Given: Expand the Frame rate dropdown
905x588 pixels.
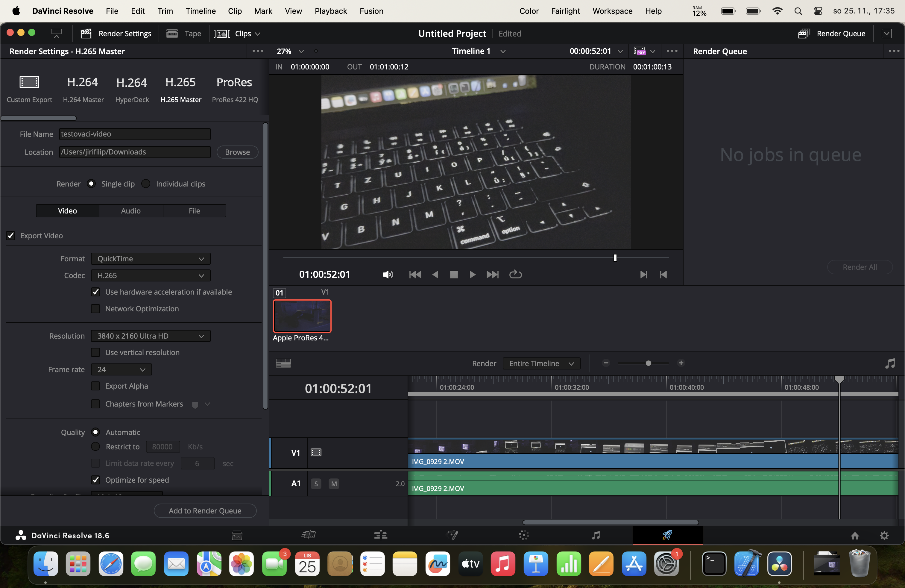Looking at the screenshot, I should (x=121, y=369).
